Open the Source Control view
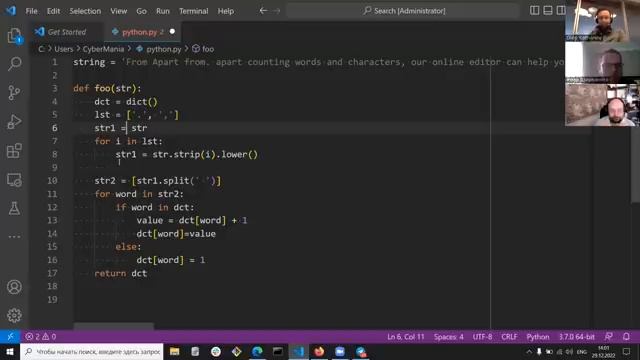Screen dimensions: 640x360 click(14, 93)
